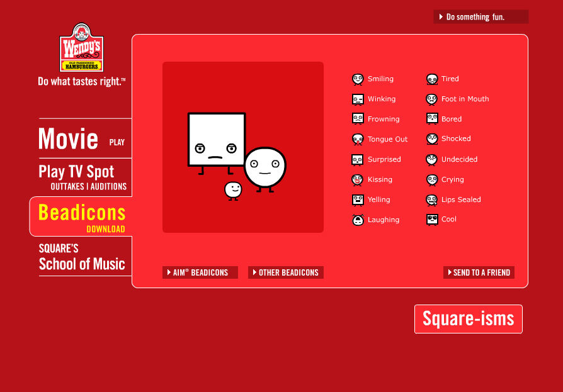Open the Auditions link
The width and height of the screenshot is (563, 392).
108,186
